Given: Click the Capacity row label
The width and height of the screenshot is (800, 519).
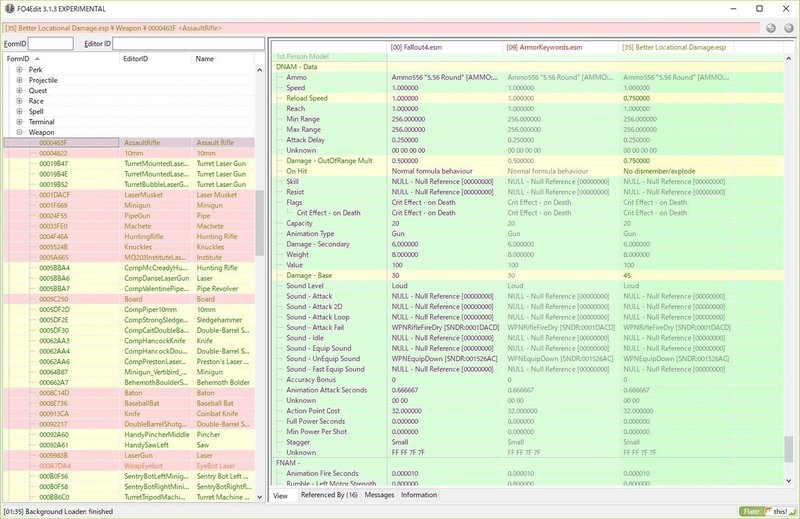Looking at the screenshot, I should tap(299, 223).
